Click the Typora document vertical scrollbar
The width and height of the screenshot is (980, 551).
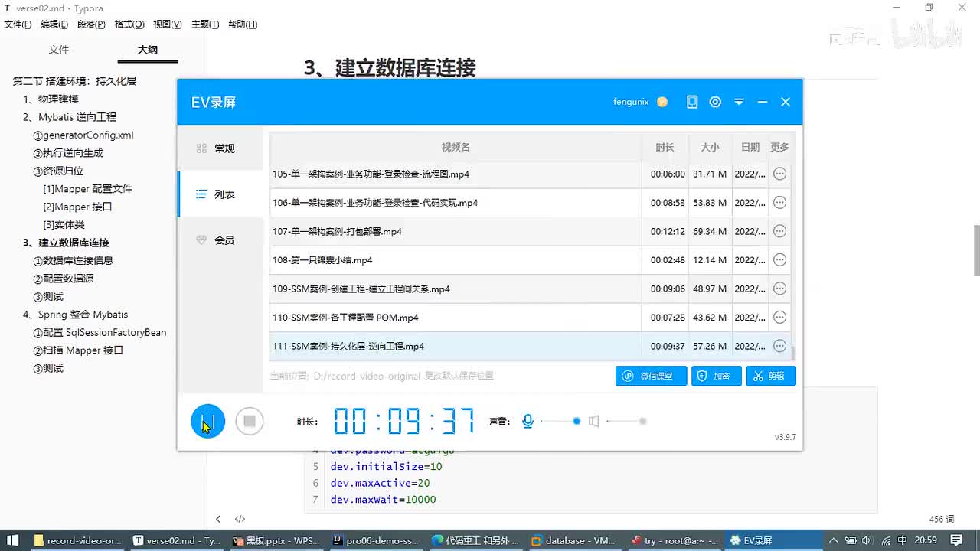coord(976,250)
